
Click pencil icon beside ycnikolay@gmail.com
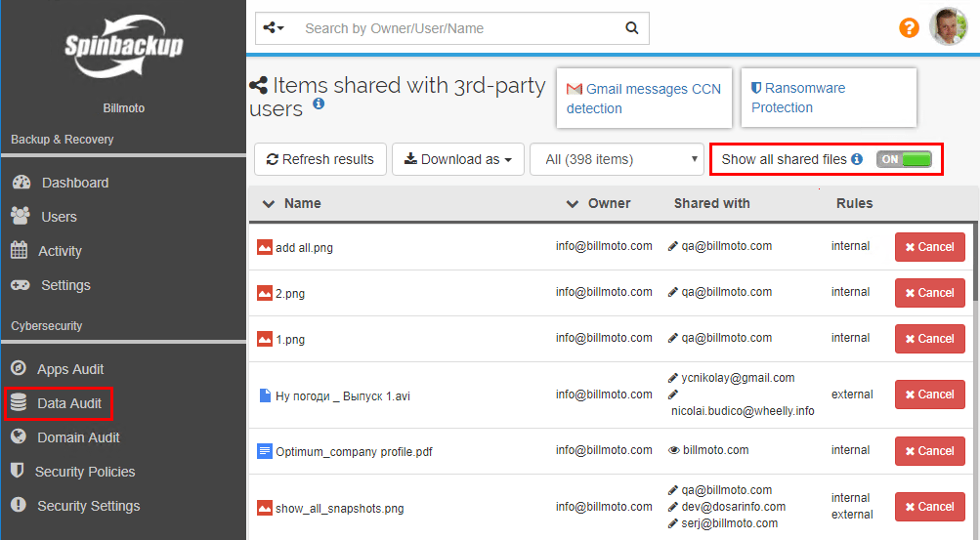click(673, 378)
